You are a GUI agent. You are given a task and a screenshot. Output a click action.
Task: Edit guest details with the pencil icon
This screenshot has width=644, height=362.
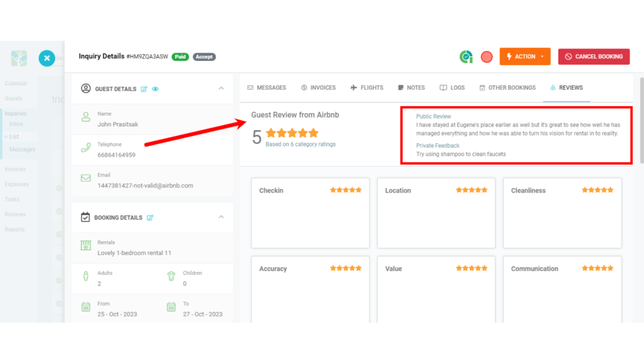tap(144, 89)
